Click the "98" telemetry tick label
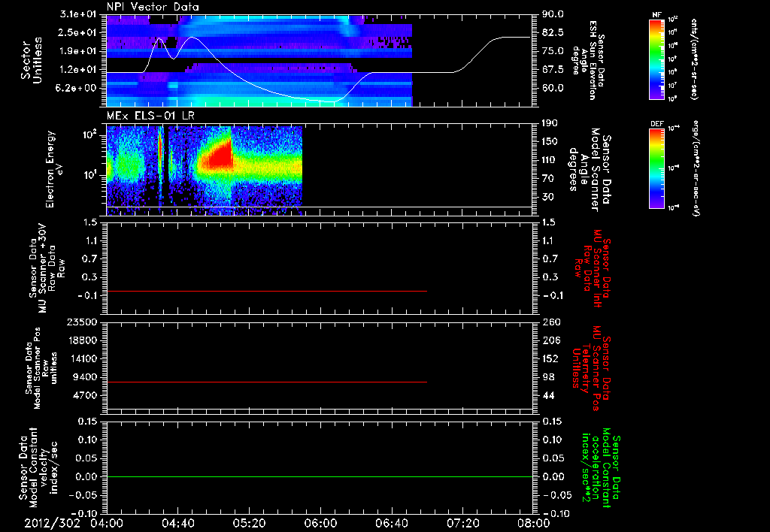The image size is (770, 532). click(x=547, y=377)
